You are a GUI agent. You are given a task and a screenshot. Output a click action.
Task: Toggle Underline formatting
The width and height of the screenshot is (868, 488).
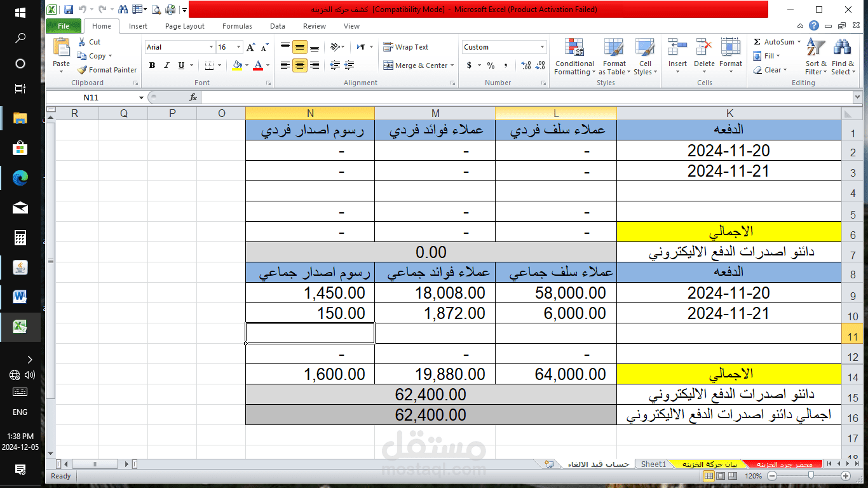[x=181, y=65]
